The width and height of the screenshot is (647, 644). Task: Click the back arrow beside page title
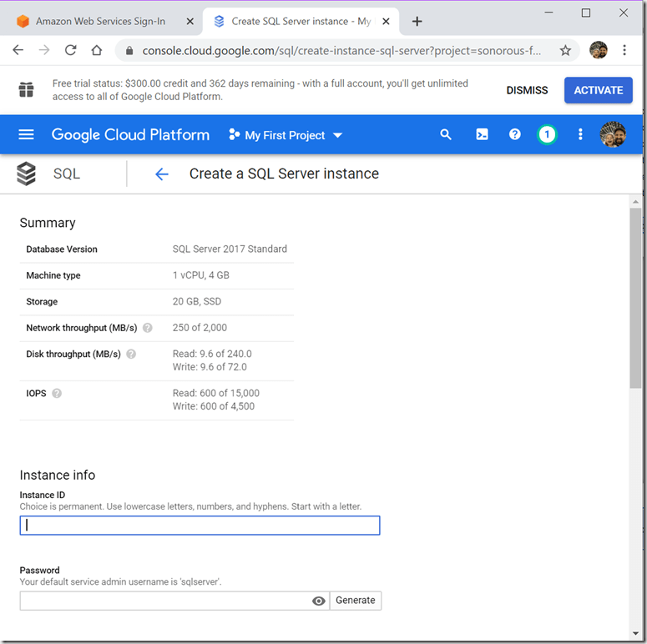(x=161, y=174)
